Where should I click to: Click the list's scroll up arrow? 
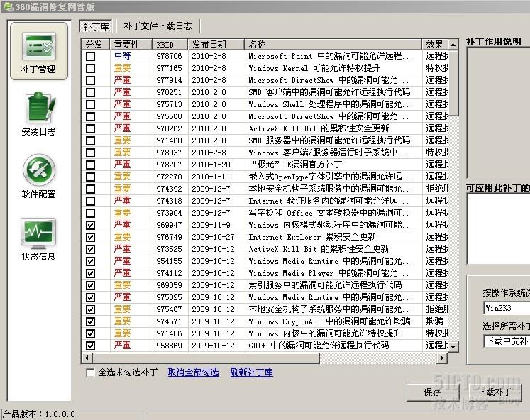(453, 45)
